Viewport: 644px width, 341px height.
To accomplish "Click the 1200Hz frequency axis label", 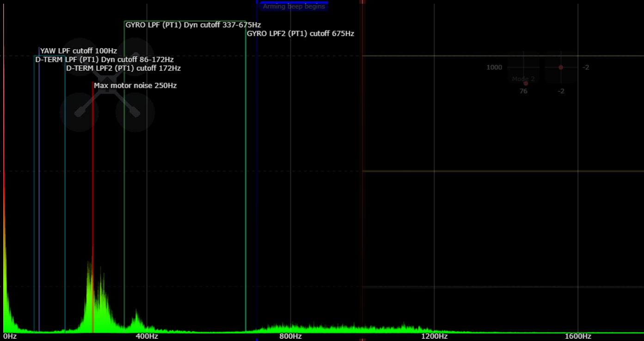I will click(x=435, y=336).
